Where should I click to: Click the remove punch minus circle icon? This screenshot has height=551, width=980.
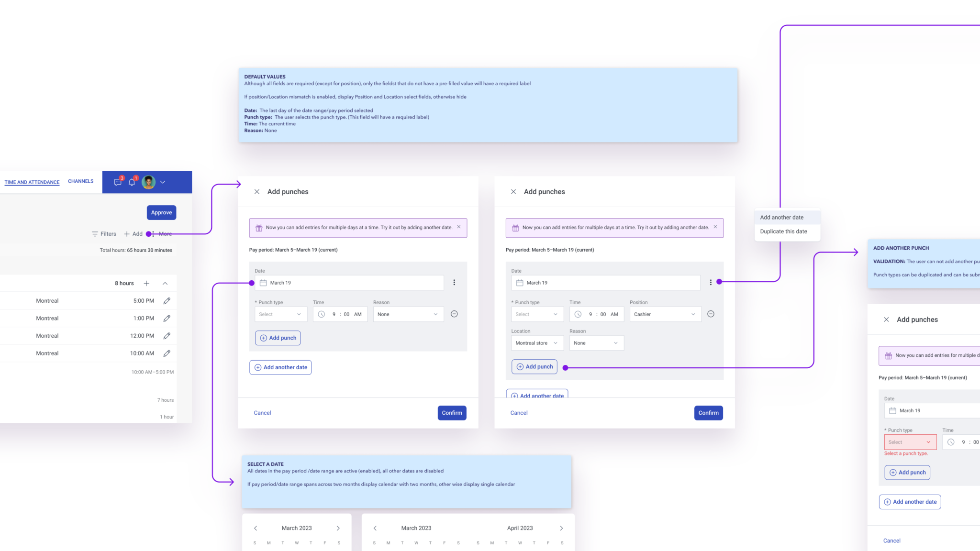454,314
